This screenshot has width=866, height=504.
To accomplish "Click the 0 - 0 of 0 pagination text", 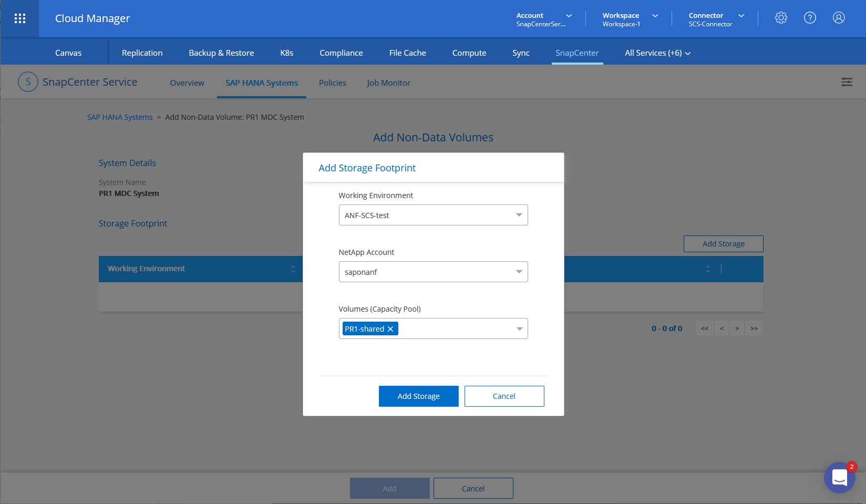I will 667,328.
